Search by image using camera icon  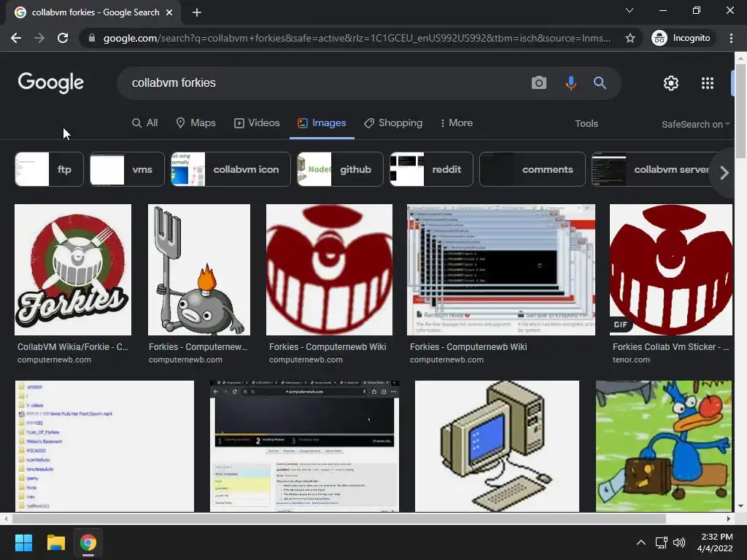pyautogui.click(x=539, y=83)
